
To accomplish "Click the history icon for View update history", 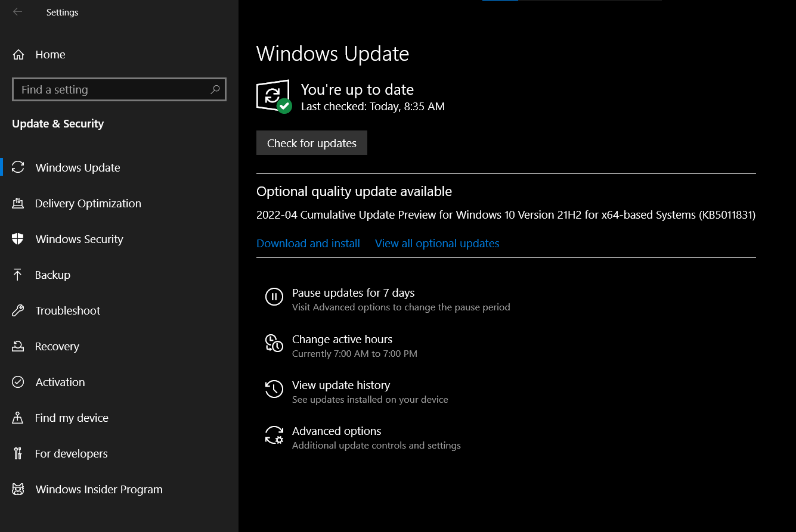I will (x=274, y=388).
